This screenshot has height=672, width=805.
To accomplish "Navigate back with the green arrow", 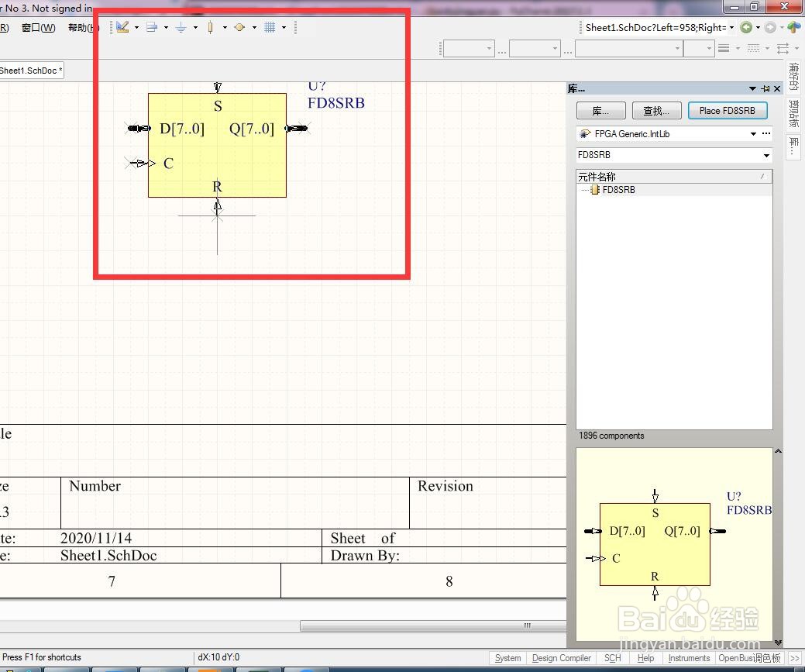I will [746, 27].
